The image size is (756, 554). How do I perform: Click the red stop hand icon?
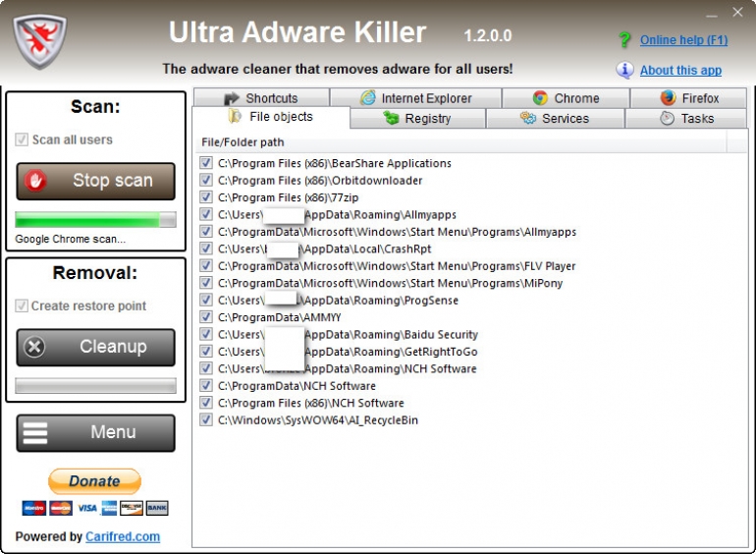click(35, 181)
